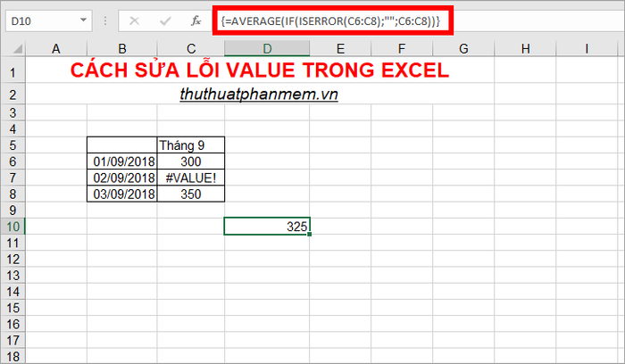Click the thuthuatphanmem.vn link text
625x364 pixels.
click(x=259, y=94)
